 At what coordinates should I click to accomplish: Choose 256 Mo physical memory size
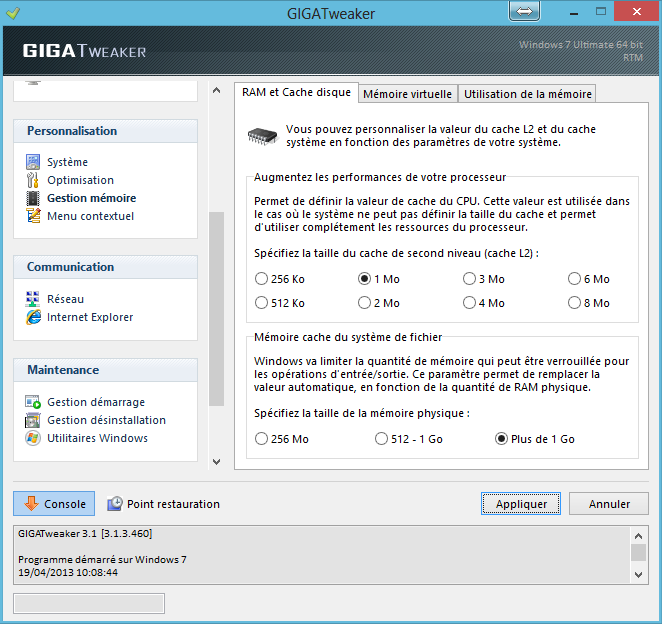point(282,439)
